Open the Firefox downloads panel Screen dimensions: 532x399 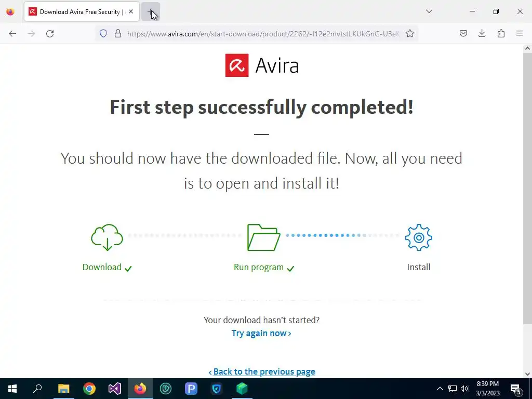tap(482, 34)
